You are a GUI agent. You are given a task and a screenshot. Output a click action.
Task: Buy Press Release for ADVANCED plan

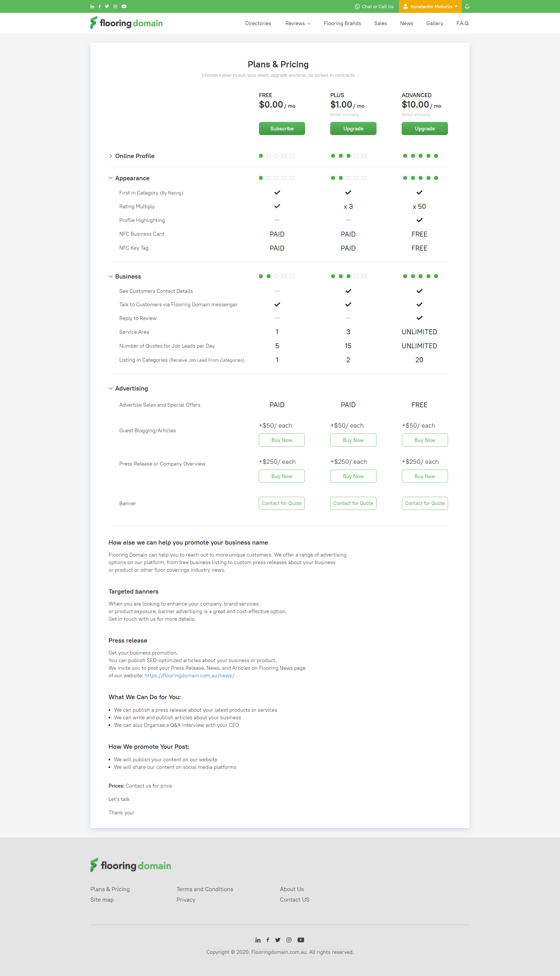coord(425,476)
